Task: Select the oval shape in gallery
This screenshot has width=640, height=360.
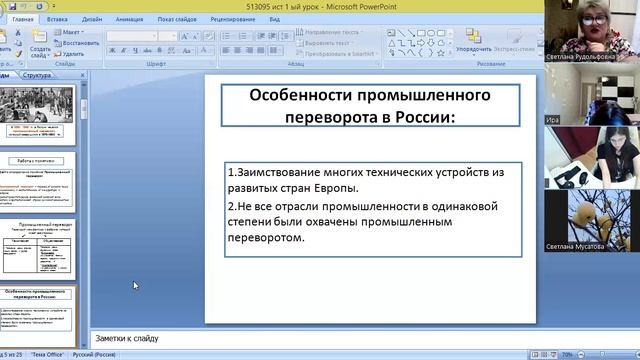Action: 431,33
